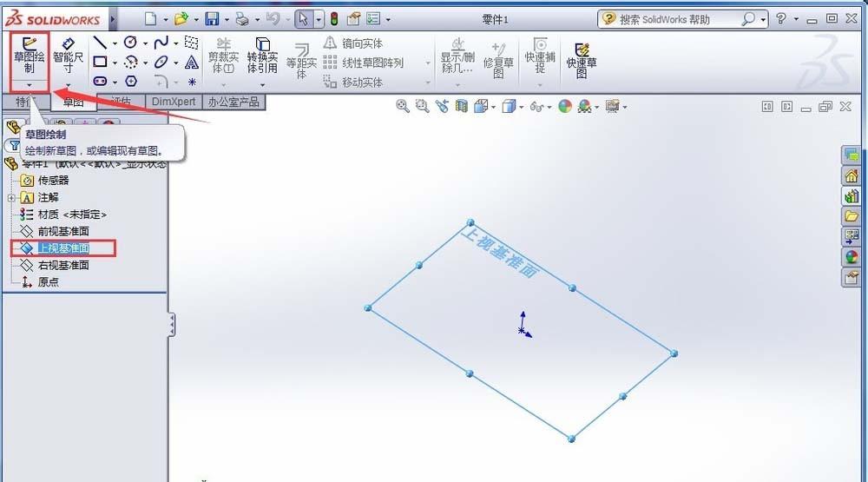The height and width of the screenshot is (482, 868).
Task: Select the Straight Slot sketch tool
Action: coord(100,81)
